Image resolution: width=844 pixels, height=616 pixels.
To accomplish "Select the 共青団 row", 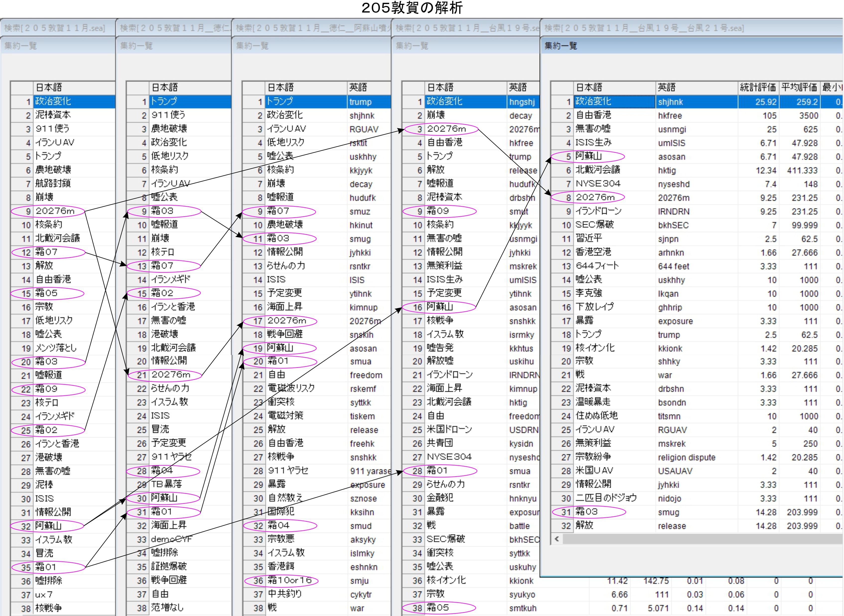I will (x=440, y=443).
